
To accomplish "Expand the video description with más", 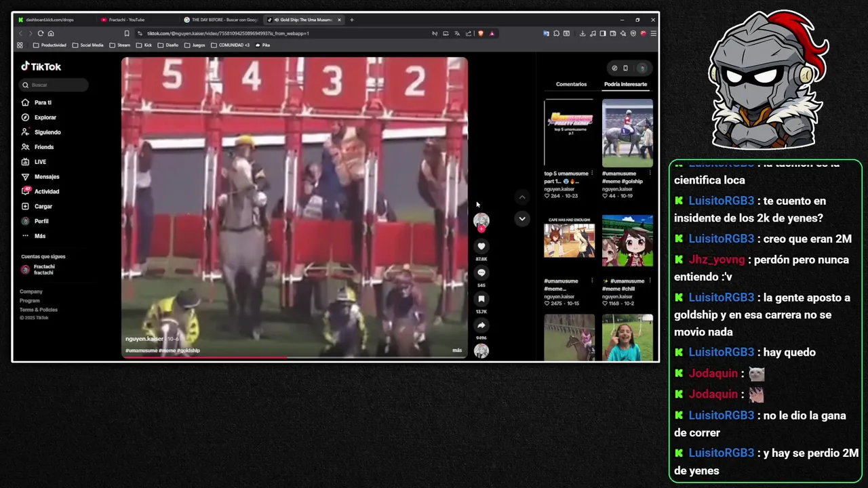I will pos(457,350).
